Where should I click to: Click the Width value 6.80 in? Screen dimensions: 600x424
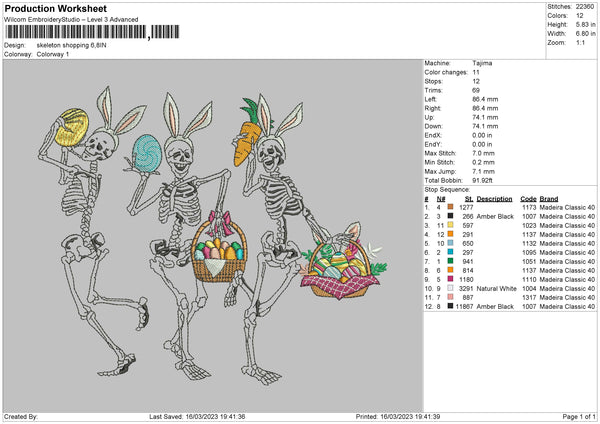586,34
